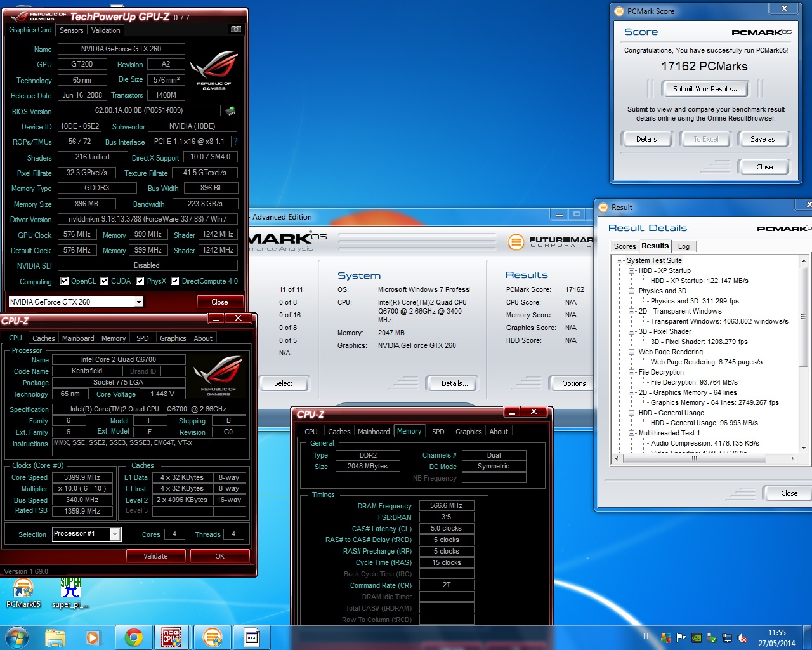Click the safely remove hardware tray icon
This screenshot has width=812, height=650.
coord(712,638)
